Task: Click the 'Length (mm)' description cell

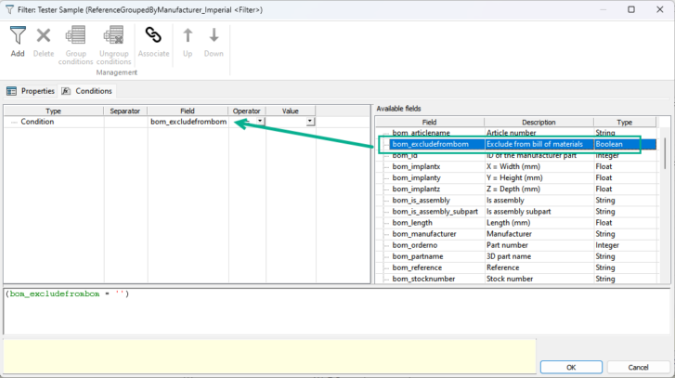Action: (x=538, y=222)
